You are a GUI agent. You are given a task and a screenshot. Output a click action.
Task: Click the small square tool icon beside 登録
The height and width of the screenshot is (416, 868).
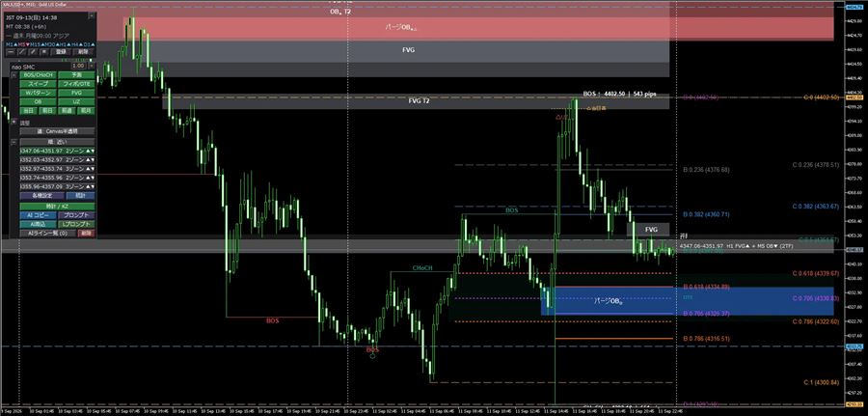(44, 51)
